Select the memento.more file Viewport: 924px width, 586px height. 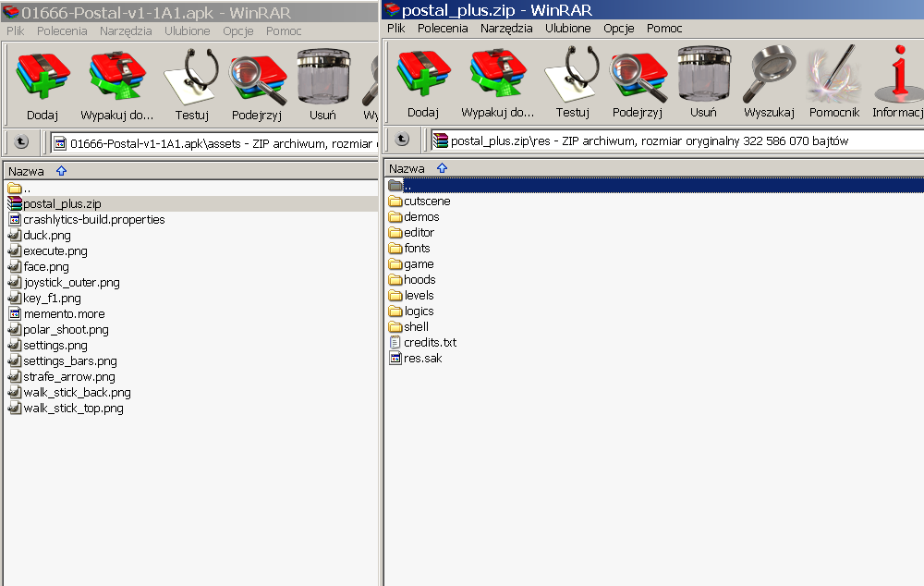coord(56,314)
